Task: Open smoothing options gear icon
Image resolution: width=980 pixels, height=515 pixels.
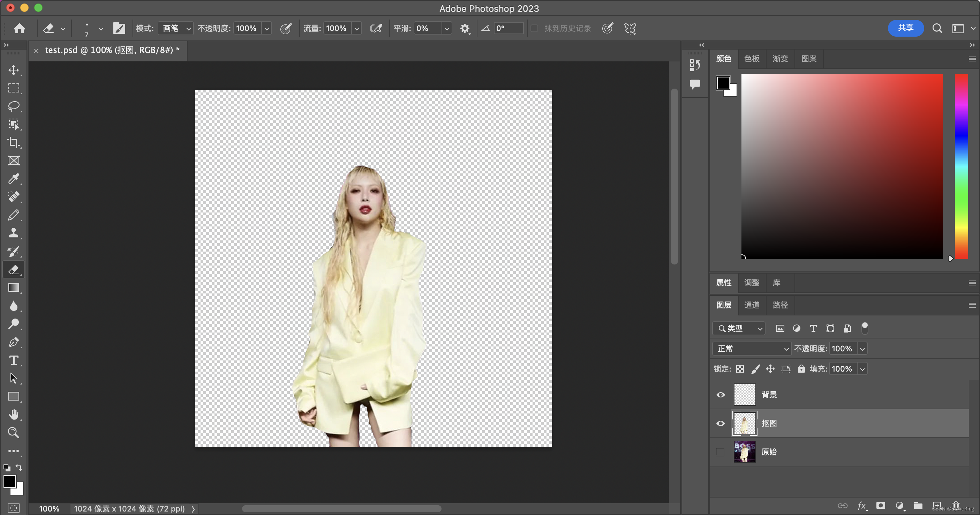Action: [465, 29]
